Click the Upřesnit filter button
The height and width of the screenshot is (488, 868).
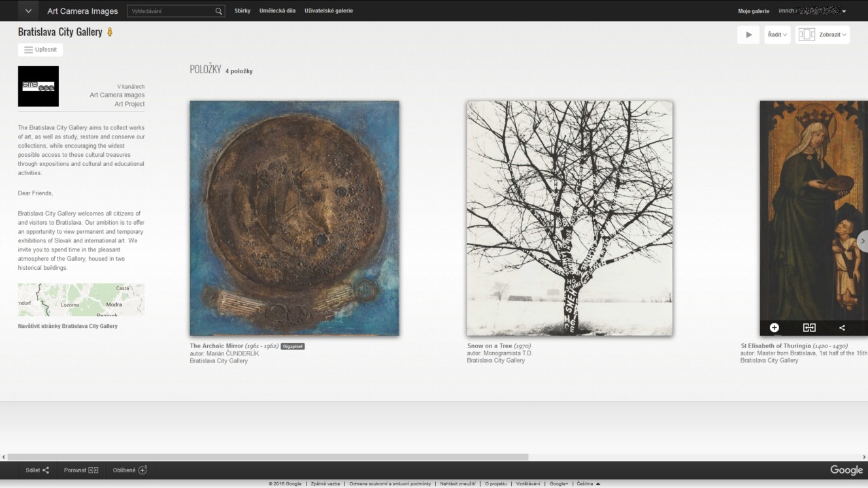(41, 50)
